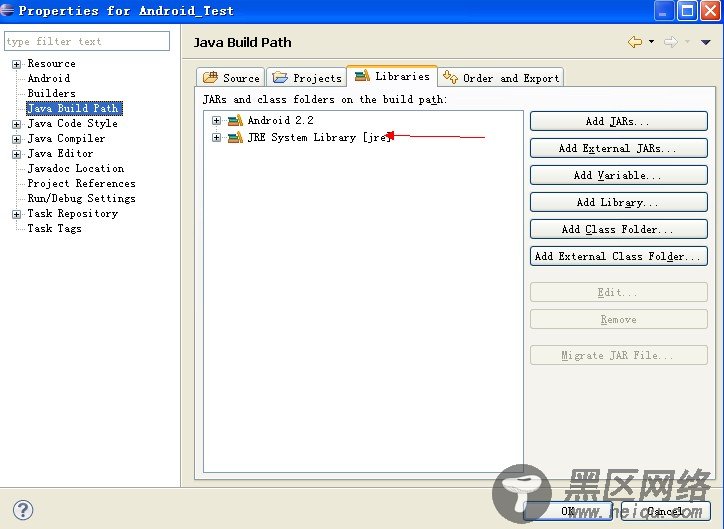Select Java Editor entry

pos(60,153)
